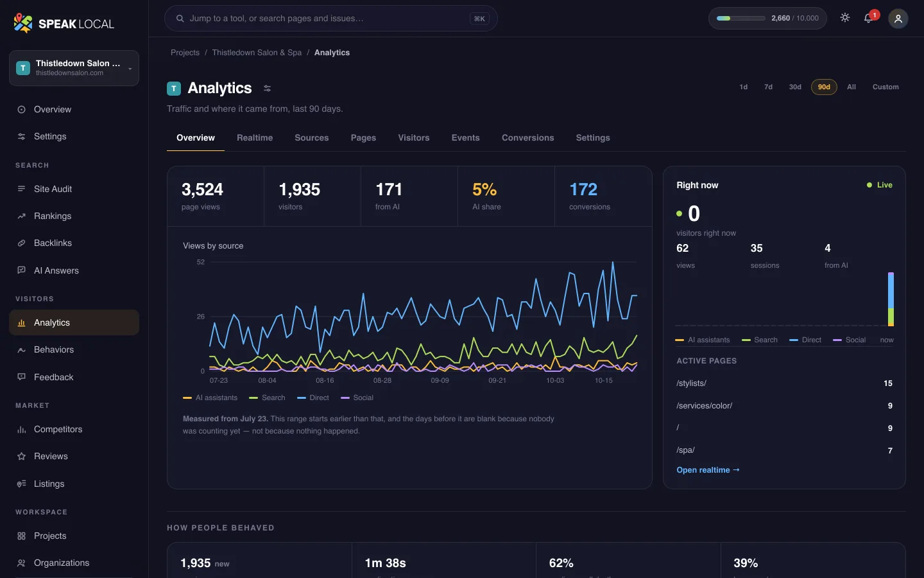Screen dimensions: 924x578
Task: Click the Backlinks link icon
Action: point(21,243)
